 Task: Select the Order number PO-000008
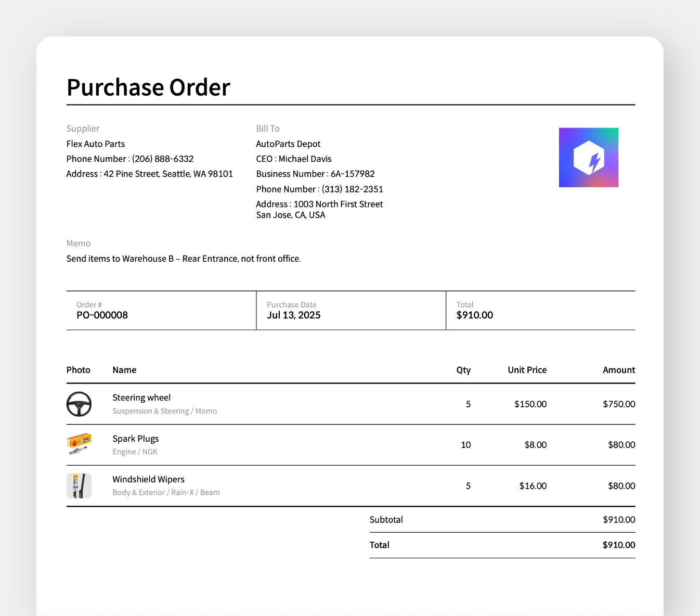pyautogui.click(x=102, y=315)
